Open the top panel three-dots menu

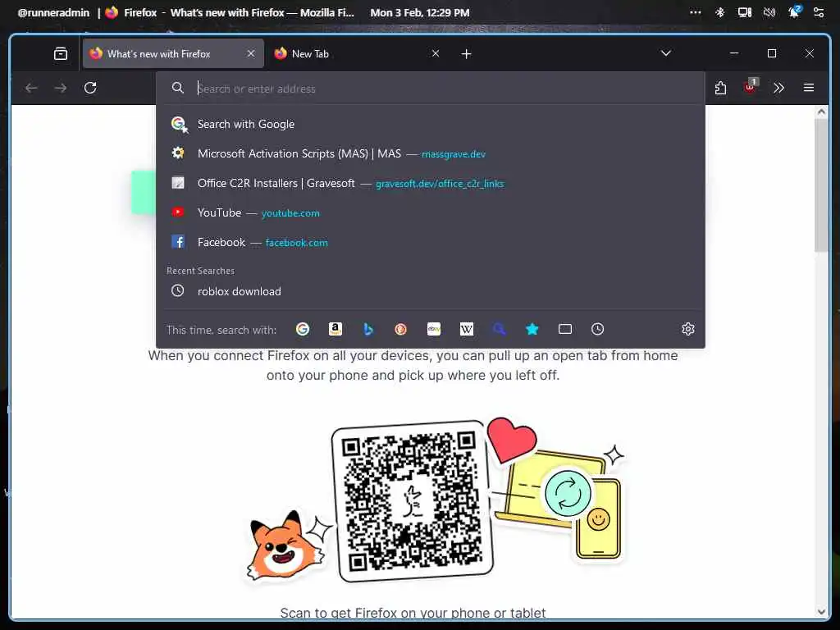click(x=696, y=12)
